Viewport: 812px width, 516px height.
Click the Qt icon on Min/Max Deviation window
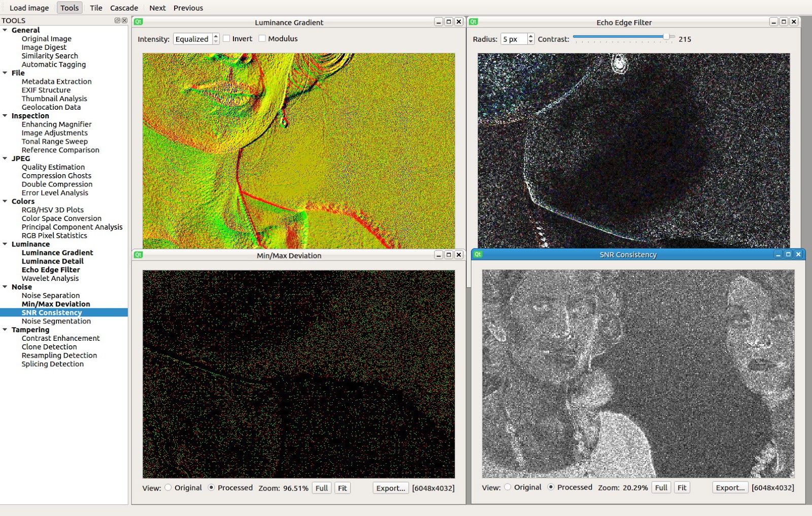tap(138, 255)
